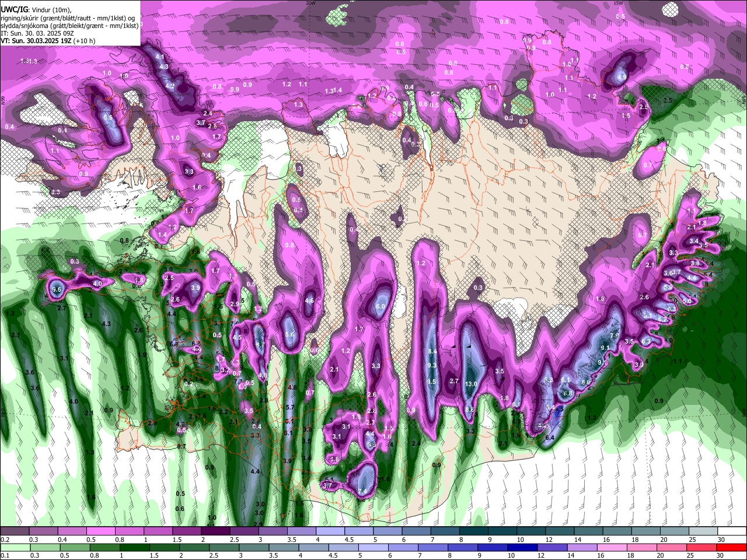Viewport: 747px width, 560px height.
Task: Pick bottom legend swatch between 16 and 18
Action: [x=613, y=548]
